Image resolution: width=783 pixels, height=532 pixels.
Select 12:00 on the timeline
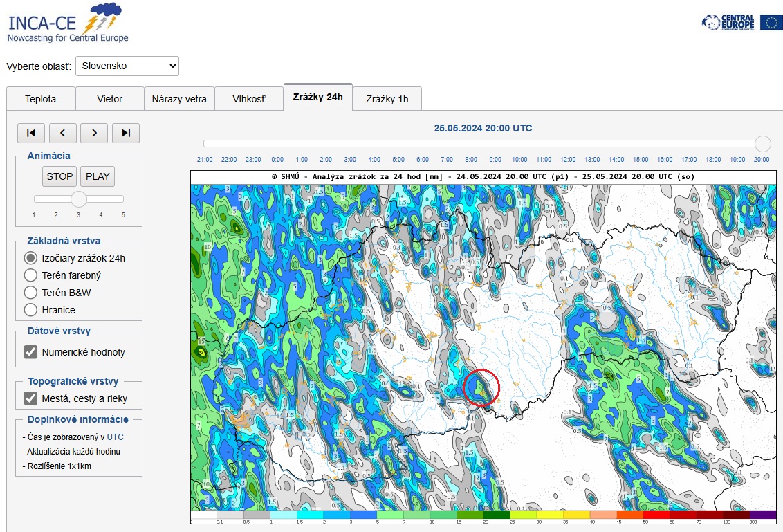tap(568, 159)
